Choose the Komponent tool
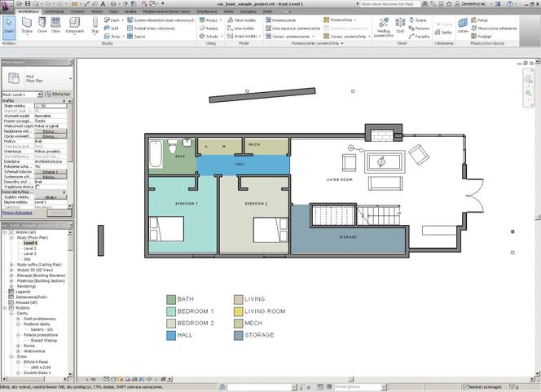The height and width of the screenshot is (392, 541). click(74, 25)
